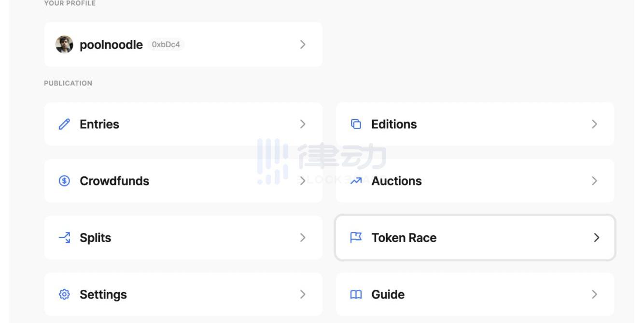Click the pencil icon beside Entries
This screenshot has height=323, width=644.
click(x=64, y=124)
